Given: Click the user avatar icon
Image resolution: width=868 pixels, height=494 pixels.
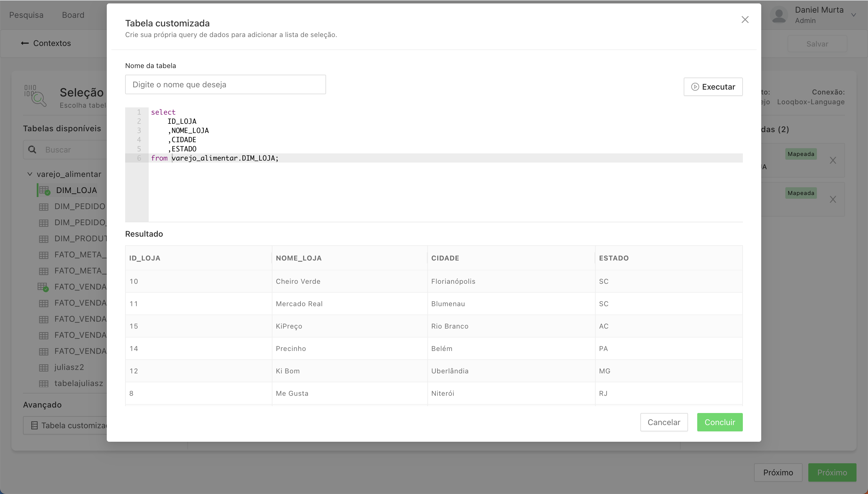Looking at the screenshot, I should click(x=779, y=15).
